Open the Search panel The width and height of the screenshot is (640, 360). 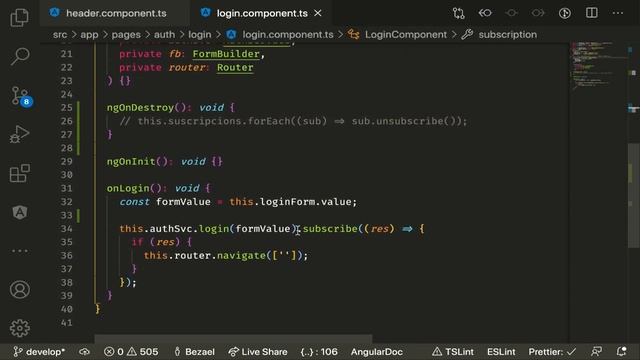click(20, 56)
